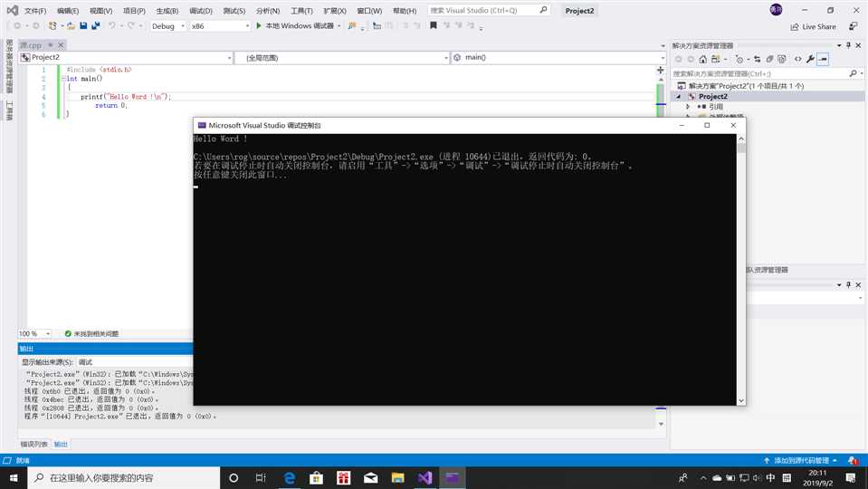Click the Open File folder icon

pos(71,25)
